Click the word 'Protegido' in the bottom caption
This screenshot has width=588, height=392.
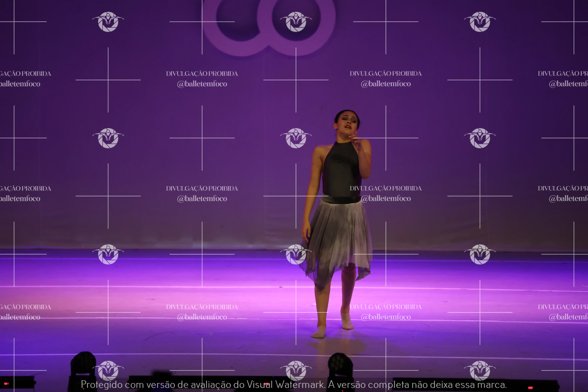click(x=102, y=384)
